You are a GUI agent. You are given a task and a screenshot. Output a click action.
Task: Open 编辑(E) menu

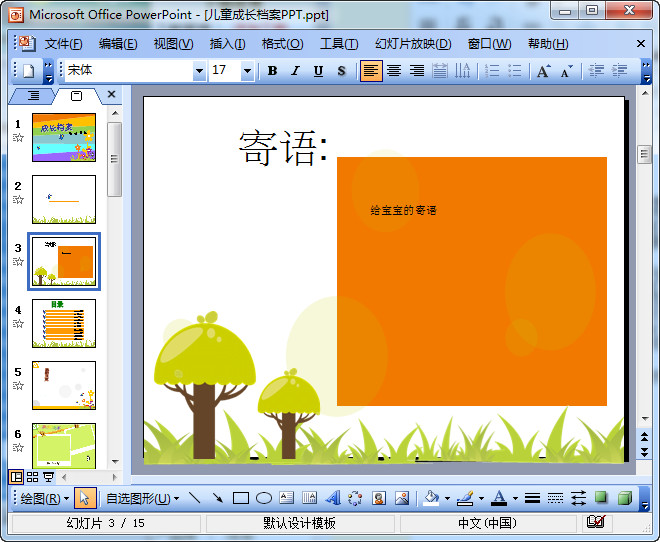click(118, 44)
